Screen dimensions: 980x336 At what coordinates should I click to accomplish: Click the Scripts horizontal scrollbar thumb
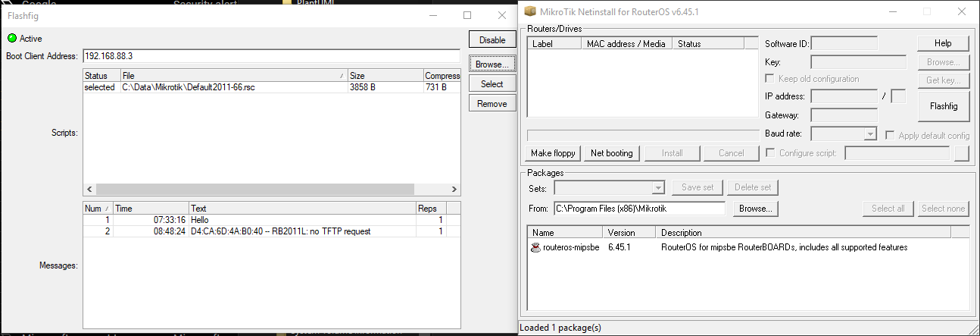point(254,189)
